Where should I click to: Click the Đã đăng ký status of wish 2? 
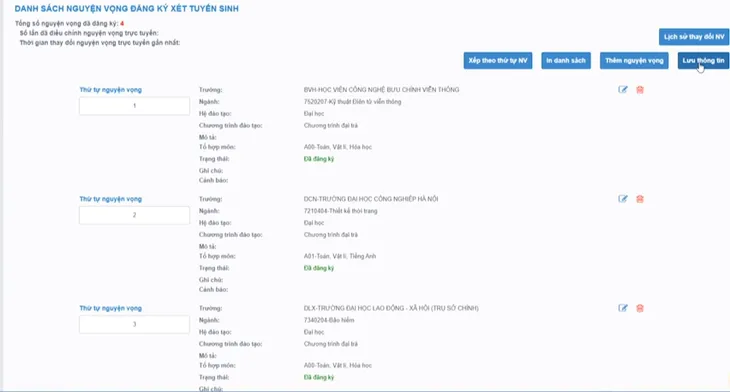pos(318,268)
